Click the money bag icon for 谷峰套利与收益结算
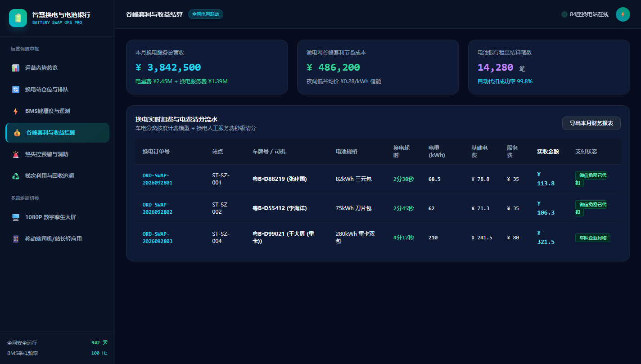 (x=17, y=133)
